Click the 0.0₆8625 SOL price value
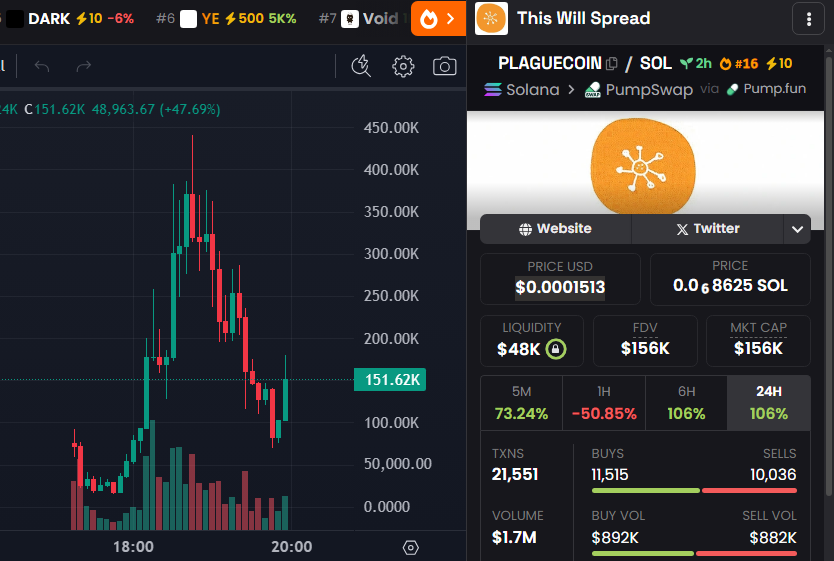 coord(730,286)
